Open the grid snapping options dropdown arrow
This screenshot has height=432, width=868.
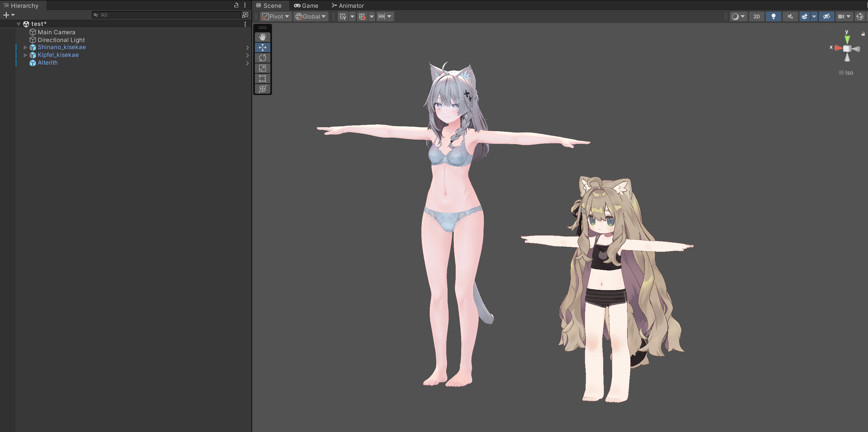click(x=372, y=16)
